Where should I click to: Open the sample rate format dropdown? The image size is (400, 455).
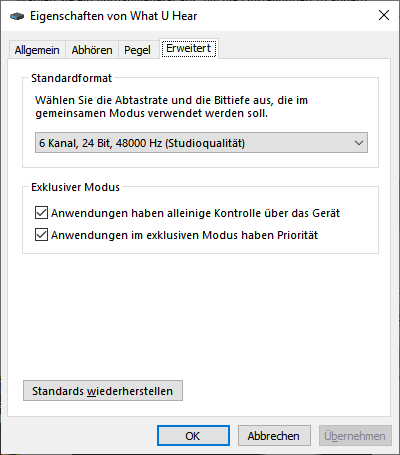point(201,143)
